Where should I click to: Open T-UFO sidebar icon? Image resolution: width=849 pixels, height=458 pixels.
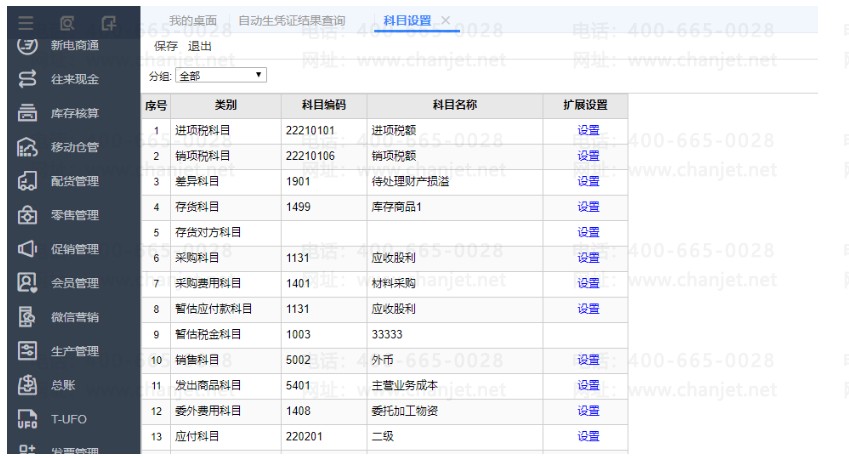click(x=27, y=419)
